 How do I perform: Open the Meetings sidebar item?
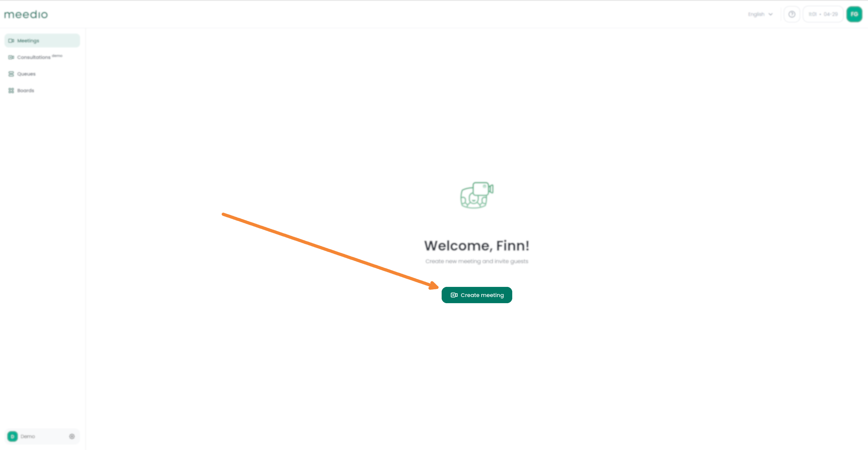42,41
